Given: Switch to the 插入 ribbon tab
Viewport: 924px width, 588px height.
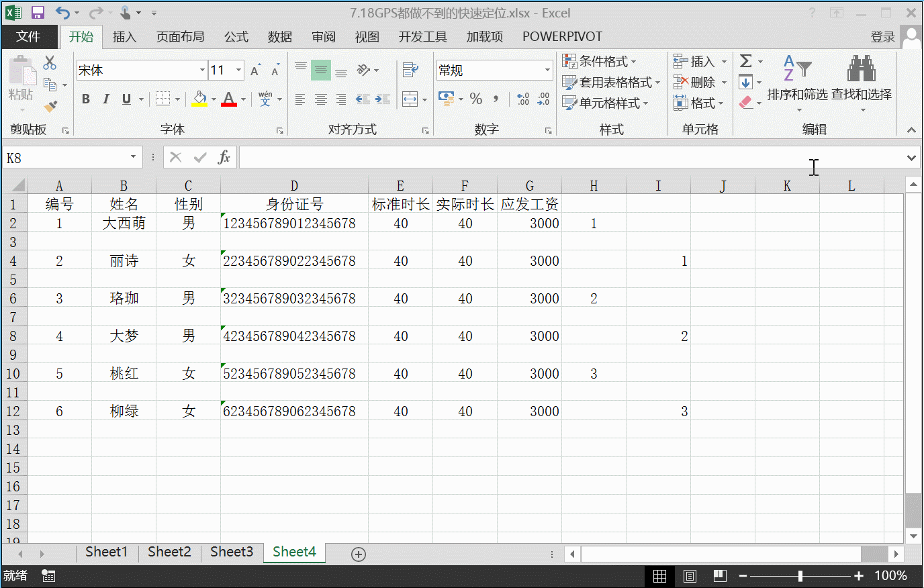Looking at the screenshot, I should tap(124, 37).
